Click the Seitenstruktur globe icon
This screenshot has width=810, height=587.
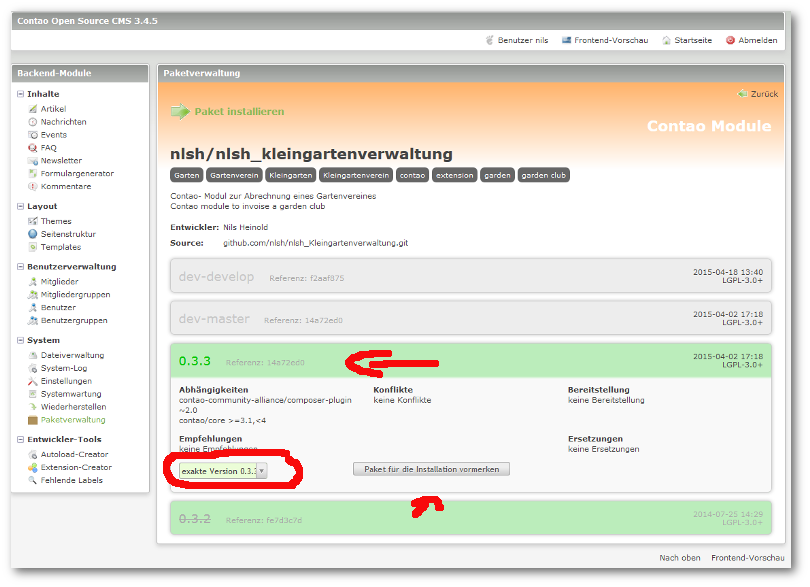pos(33,234)
